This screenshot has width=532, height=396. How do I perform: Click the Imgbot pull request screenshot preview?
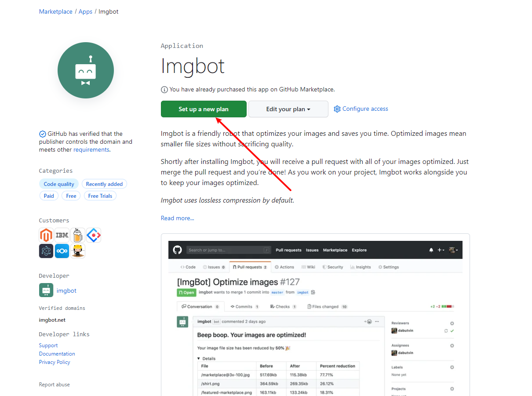(315, 316)
